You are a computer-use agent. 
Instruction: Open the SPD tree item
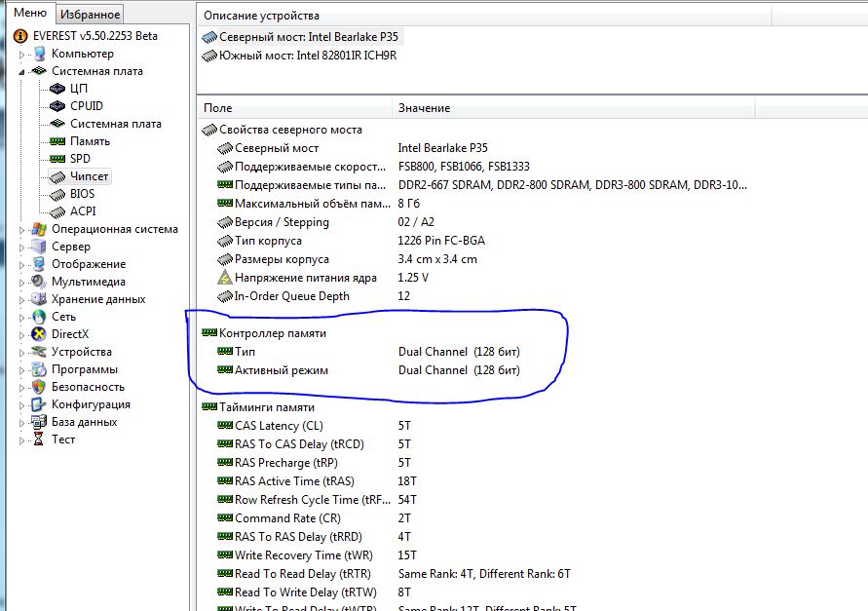click(x=80, y=159)
